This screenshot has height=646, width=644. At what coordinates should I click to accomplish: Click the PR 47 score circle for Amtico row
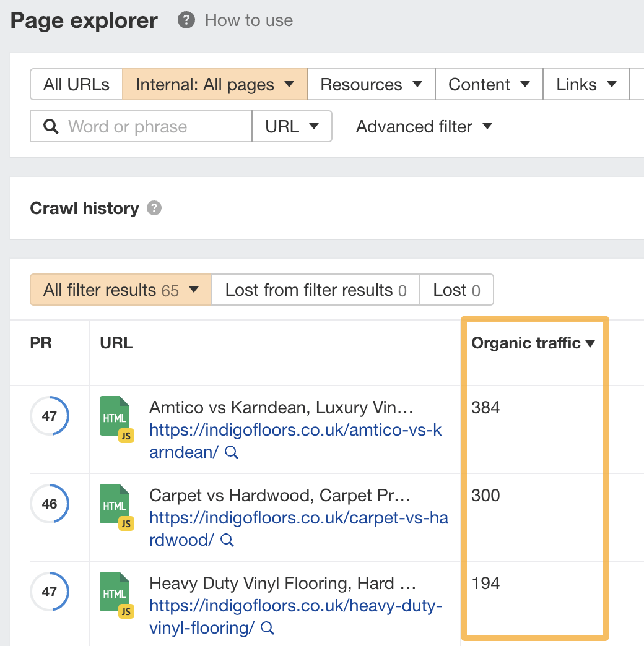tap(50, 416)
